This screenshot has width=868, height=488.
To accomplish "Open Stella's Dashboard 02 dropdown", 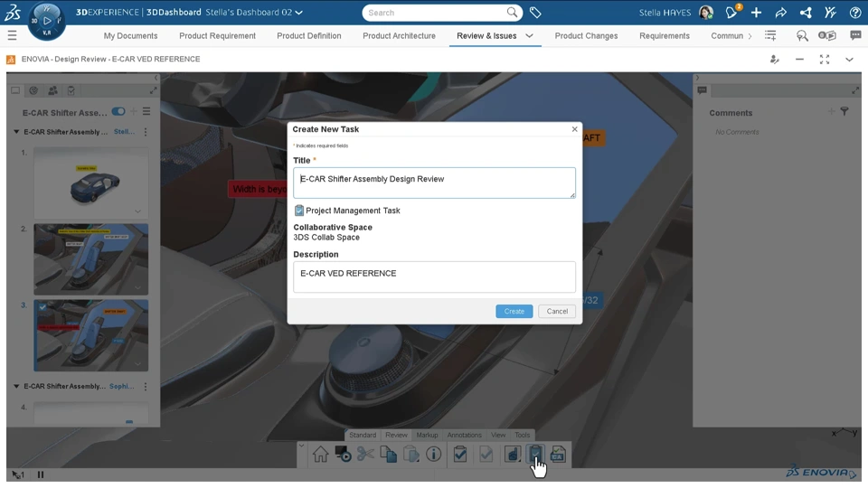I will click(299, 12).
